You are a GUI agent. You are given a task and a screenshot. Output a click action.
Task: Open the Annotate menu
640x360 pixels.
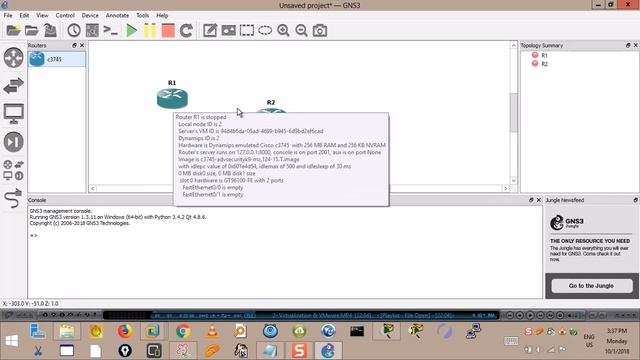pyautogui.click(x=117, y=15)
